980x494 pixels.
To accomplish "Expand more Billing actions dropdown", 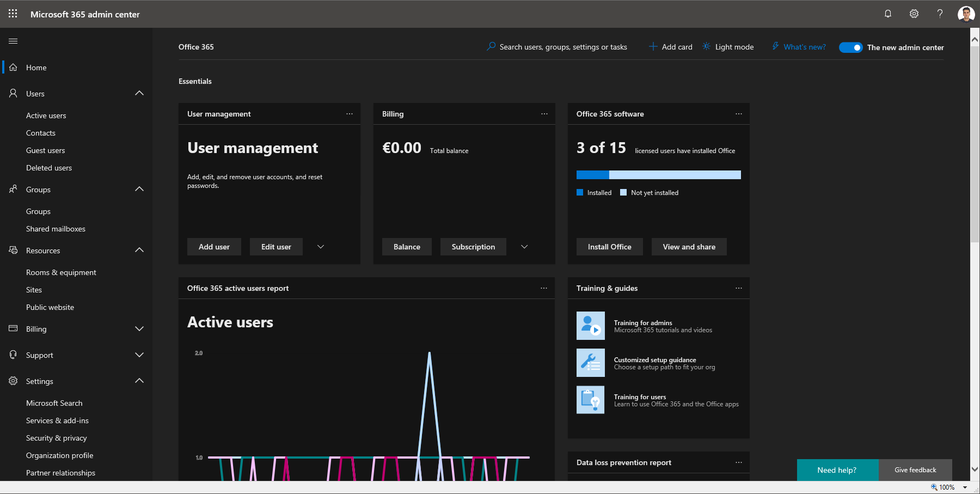I will point(524,247).
